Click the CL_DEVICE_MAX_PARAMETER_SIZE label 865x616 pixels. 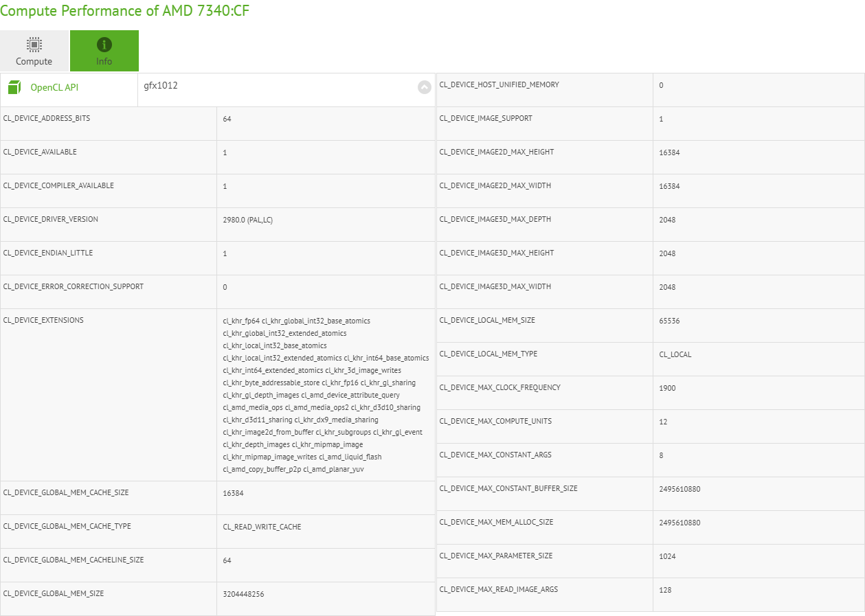pos(496,556)
